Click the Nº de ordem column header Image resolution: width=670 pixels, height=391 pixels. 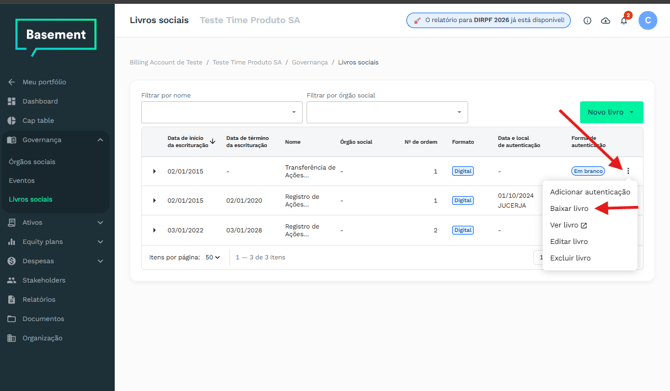(421, 142)
